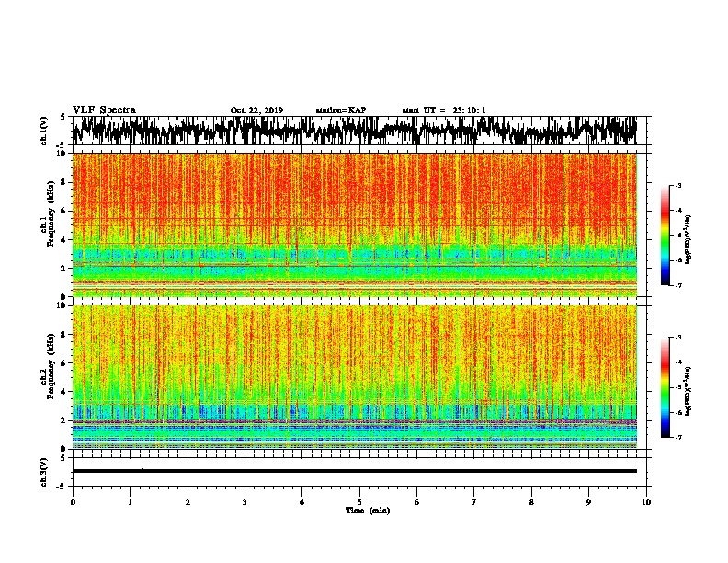
Task: Click the 'ch.3(V)' axis label
Action: [44, 472]
